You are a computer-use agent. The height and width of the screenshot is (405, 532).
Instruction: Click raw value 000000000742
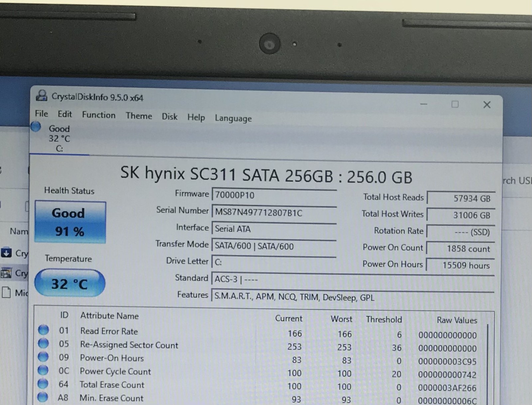[x=447, y=375]
